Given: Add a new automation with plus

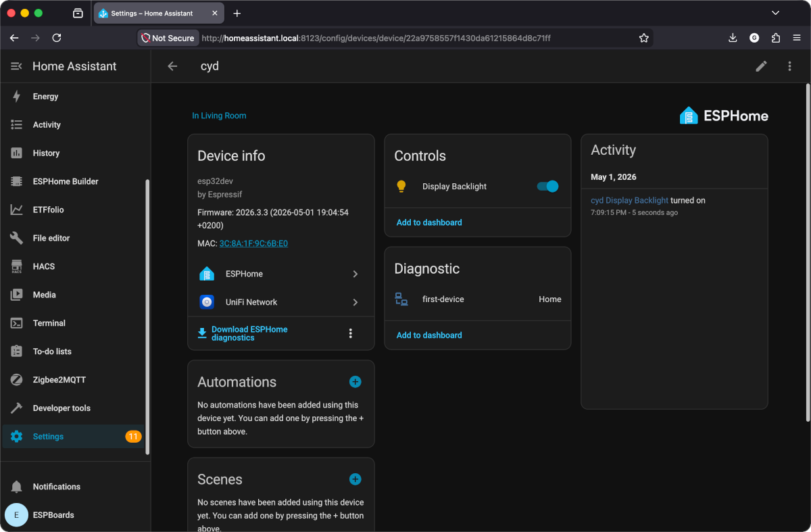Looking at the screenshot, I should (x=355, y=382).
